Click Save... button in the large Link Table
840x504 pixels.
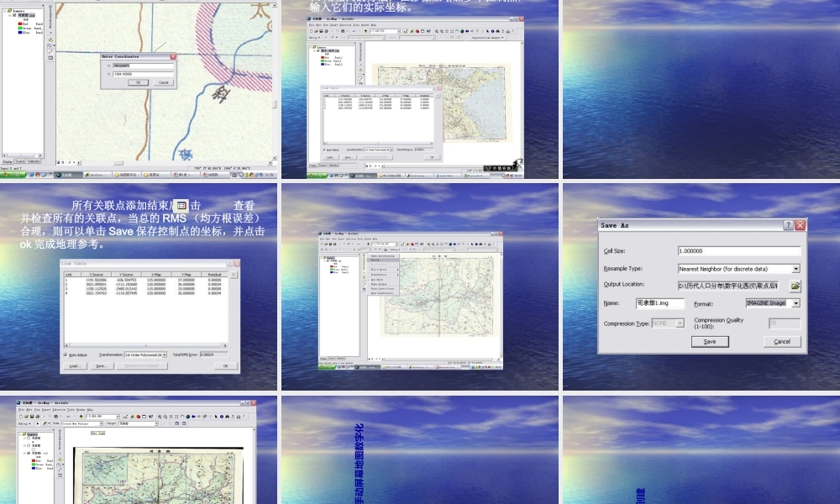click(x=102, y=365)
